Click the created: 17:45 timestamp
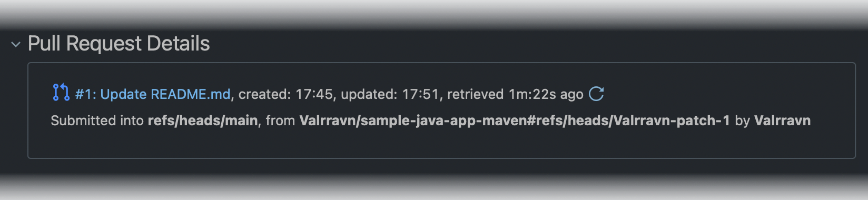This screenshot has width=868, height=200. coord(286,94)
